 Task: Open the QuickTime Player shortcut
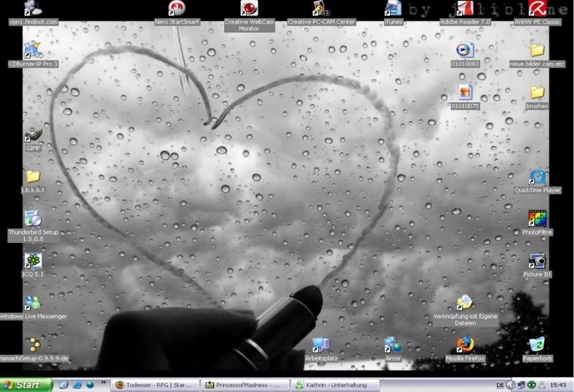[537, 178]
